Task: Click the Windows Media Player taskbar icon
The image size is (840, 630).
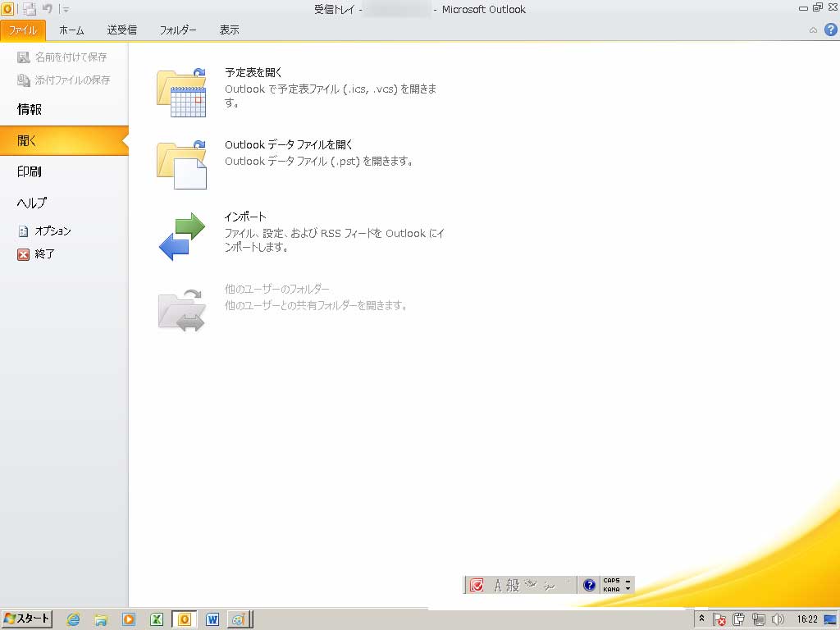Action: coord(128,619)
